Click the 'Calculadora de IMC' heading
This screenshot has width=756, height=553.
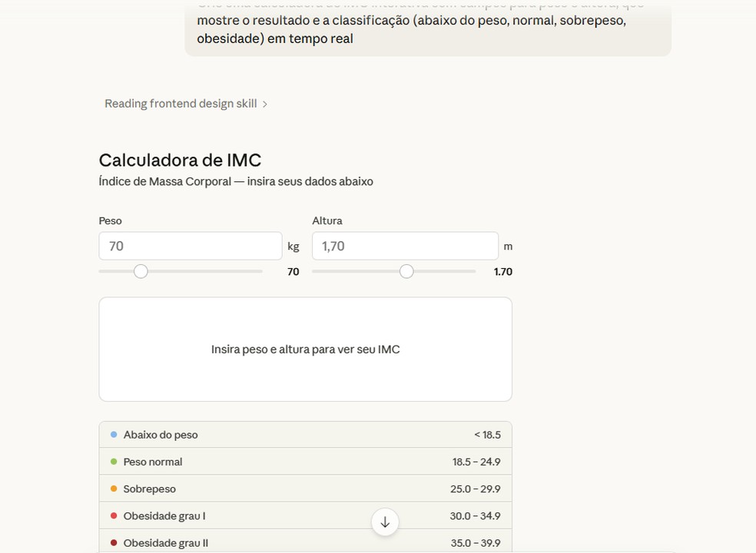(x=180, y=160)
